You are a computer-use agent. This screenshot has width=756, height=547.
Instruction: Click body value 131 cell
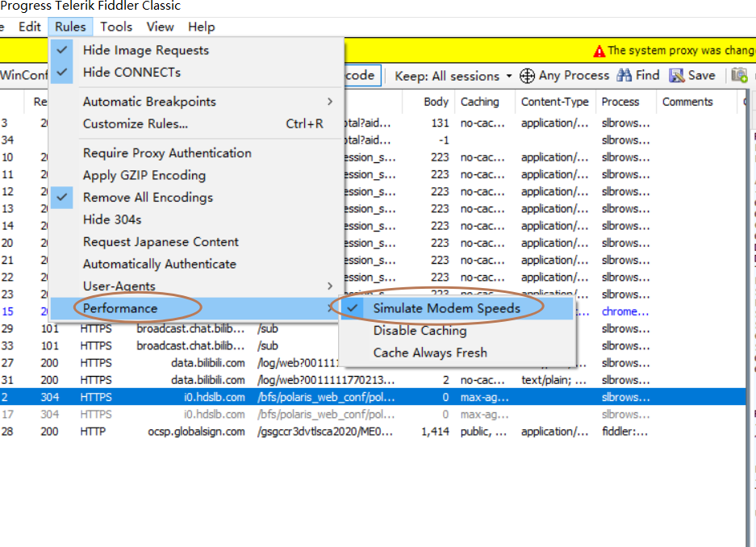point(440,123)
